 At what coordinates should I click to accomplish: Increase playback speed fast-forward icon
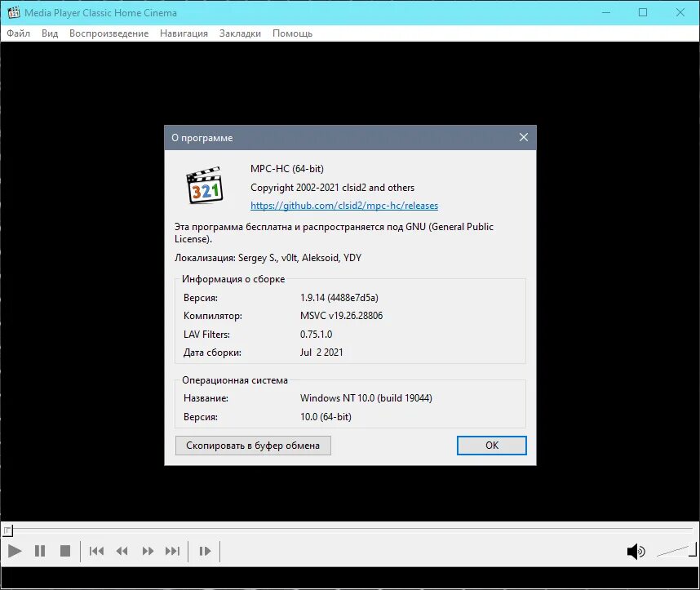[x=148, y=551]
